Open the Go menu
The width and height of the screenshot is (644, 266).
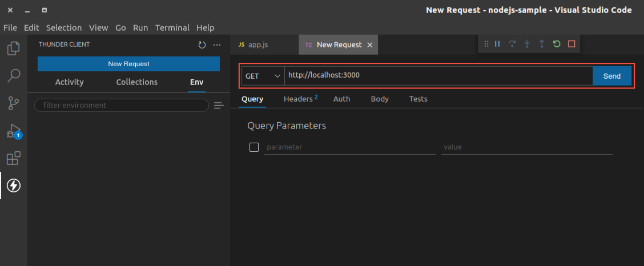point(120,28)
